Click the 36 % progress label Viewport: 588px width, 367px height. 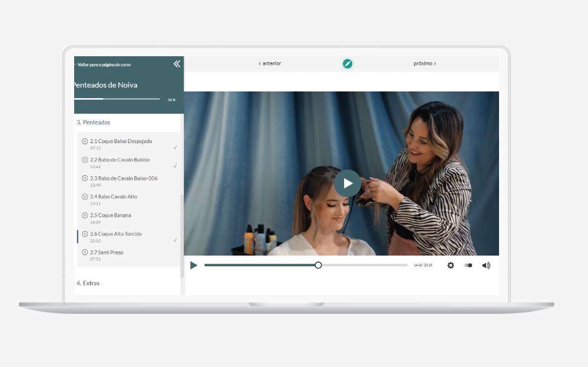point(171,100)
